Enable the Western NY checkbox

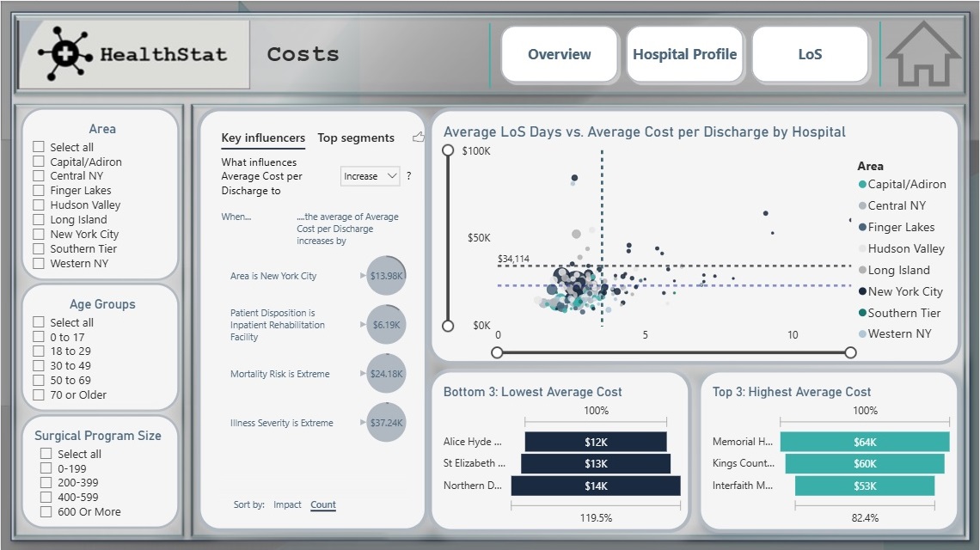tap(39, 263)
